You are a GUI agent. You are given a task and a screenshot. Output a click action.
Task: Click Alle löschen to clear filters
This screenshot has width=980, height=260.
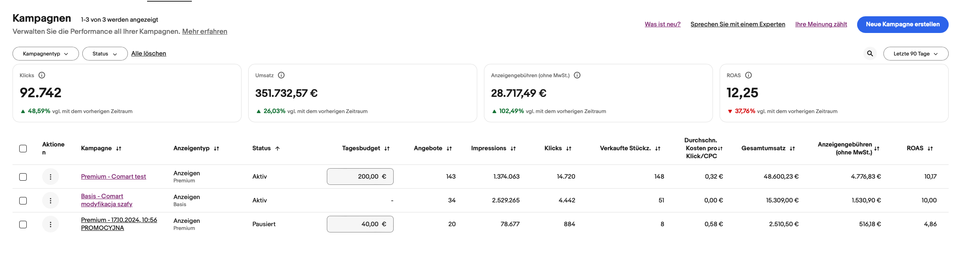click(148, 53)
